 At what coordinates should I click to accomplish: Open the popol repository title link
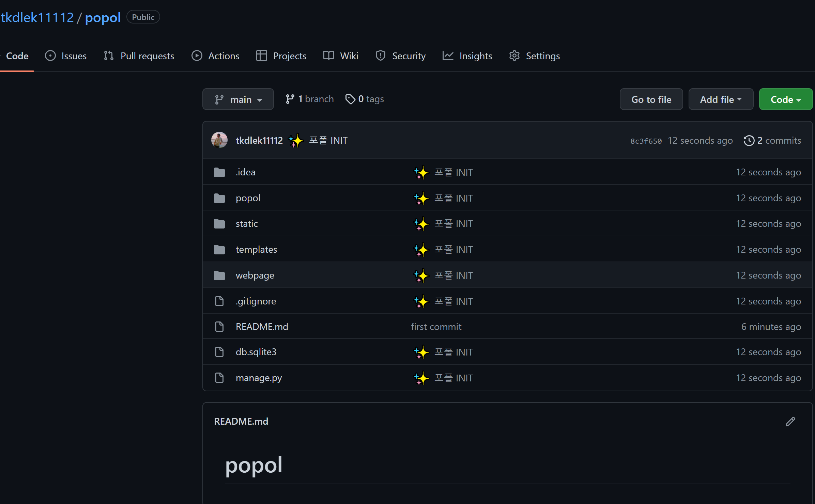point(103,18)
